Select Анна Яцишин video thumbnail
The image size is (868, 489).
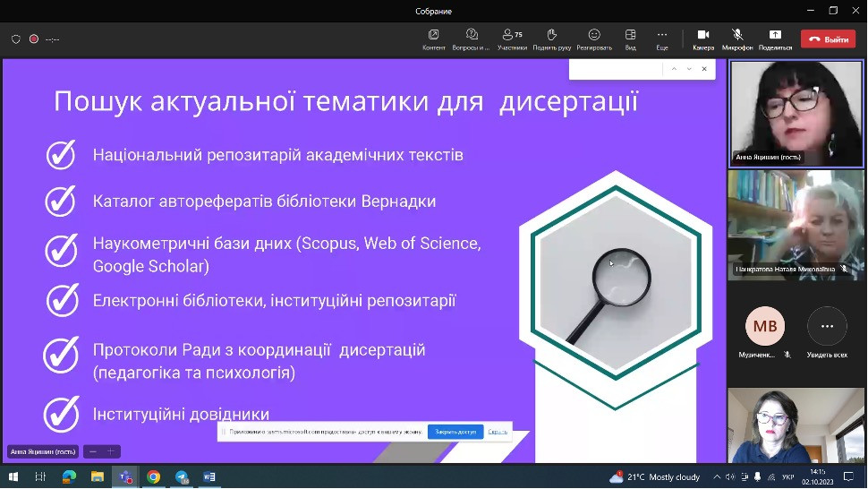pyautogui.click(x=796, y=114)
